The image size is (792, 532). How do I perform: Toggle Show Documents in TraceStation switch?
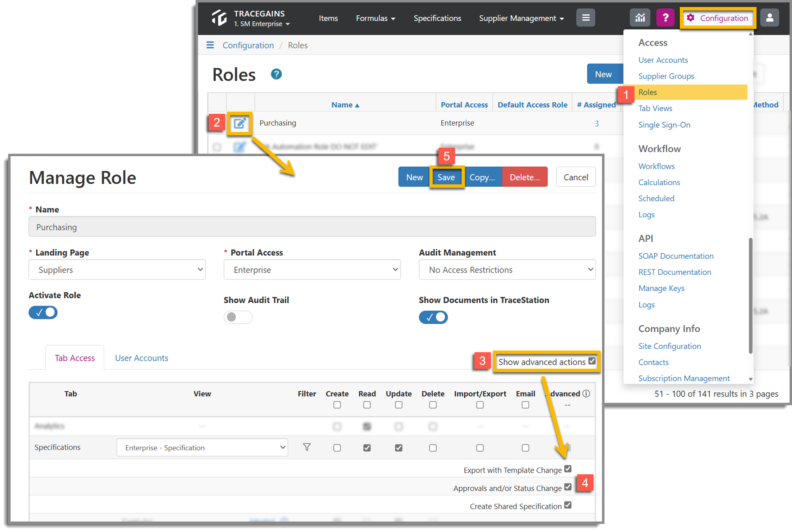(433, 317)
